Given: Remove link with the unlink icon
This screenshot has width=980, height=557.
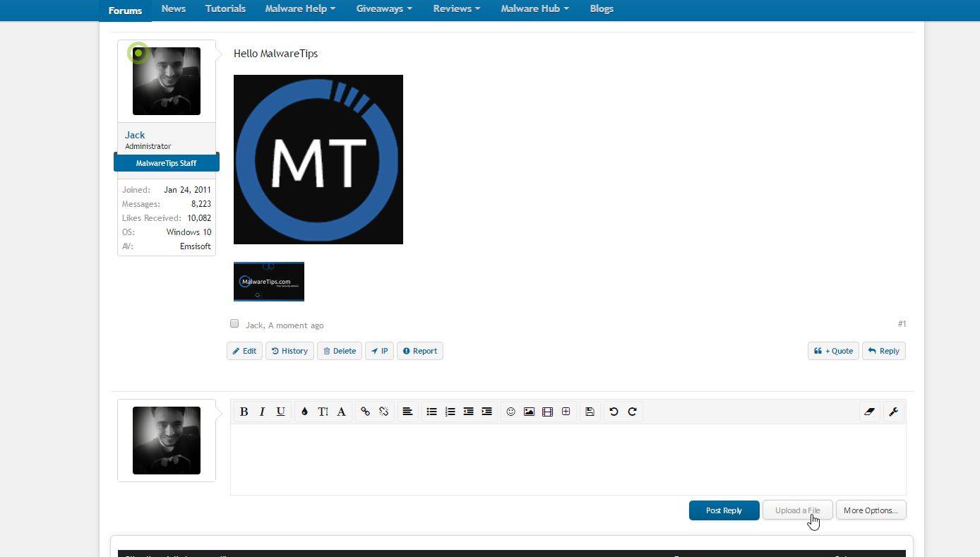Looking at the screenshot, I should pos(383,412).
